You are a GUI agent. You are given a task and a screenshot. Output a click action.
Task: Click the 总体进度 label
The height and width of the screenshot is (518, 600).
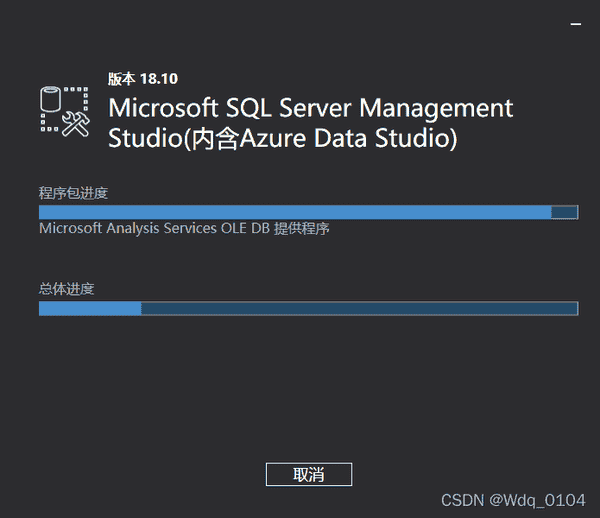(66, 289)
